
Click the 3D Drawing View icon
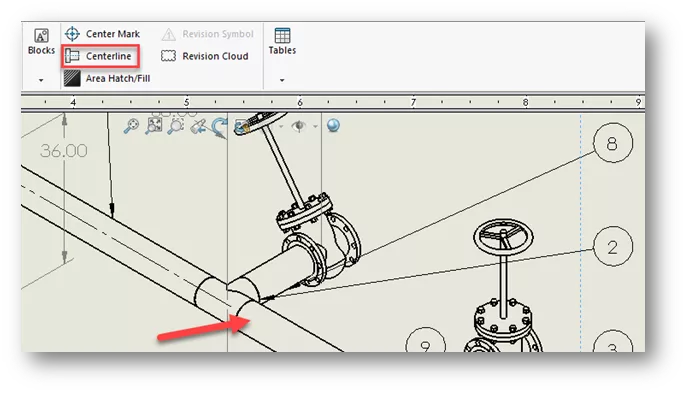pos(241,127)
